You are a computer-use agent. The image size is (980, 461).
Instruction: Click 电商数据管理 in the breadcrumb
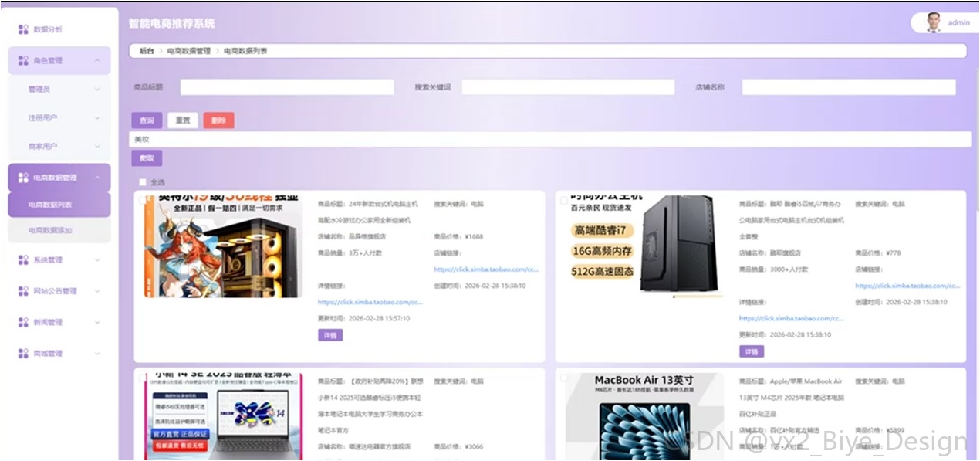tap(188, 51)
